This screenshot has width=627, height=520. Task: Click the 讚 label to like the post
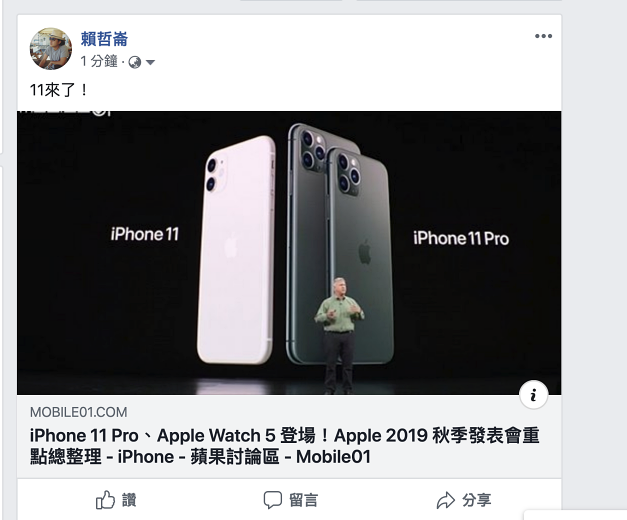tap(129, 500)
